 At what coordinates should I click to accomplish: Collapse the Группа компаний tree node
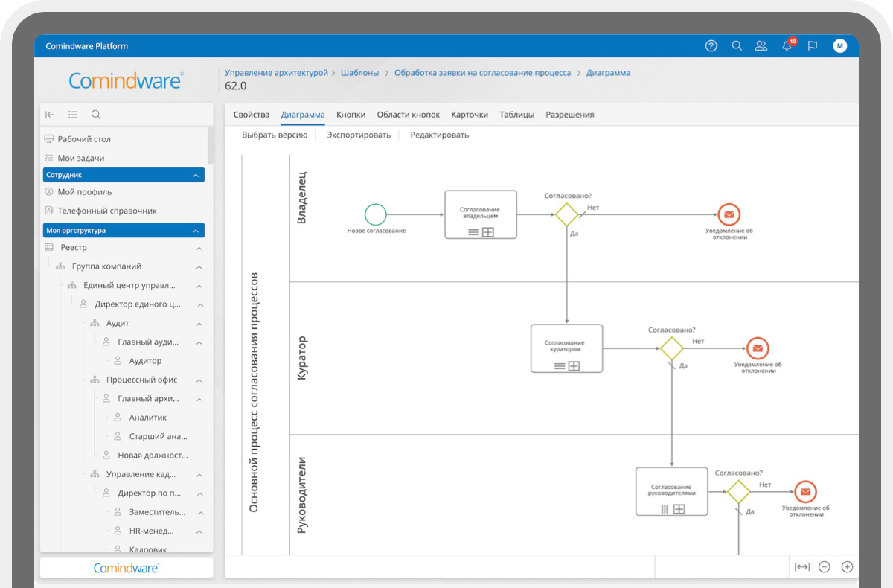pyautogui.click(x=199, y=267)
